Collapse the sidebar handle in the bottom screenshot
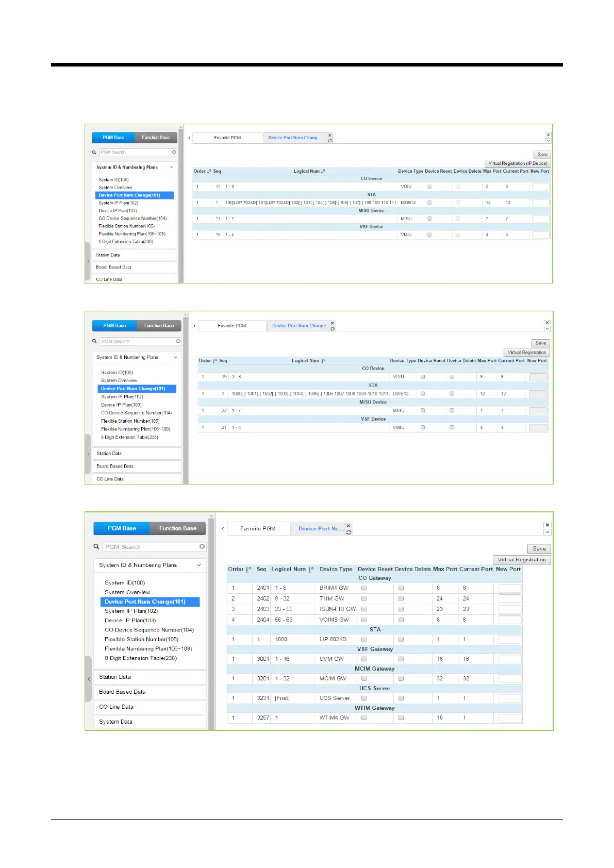The image size is (614, 868). pyautogui.click(x=89, y=679)
